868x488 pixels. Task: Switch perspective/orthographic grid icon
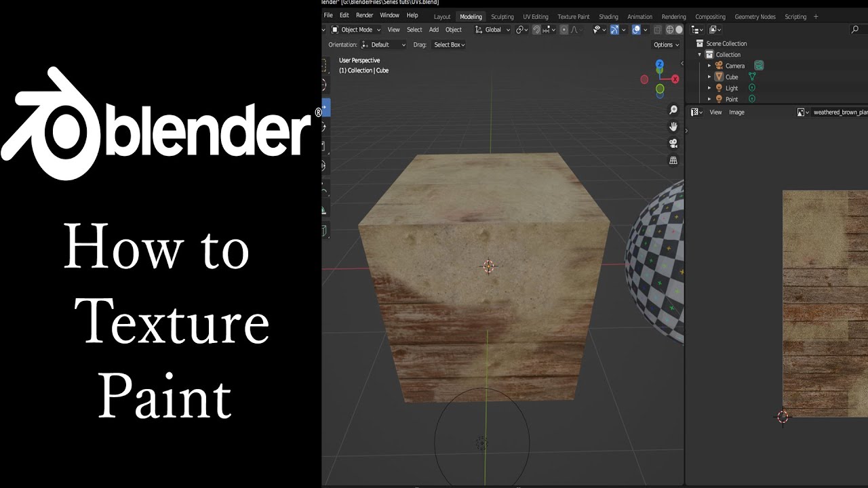pos(673,161)
